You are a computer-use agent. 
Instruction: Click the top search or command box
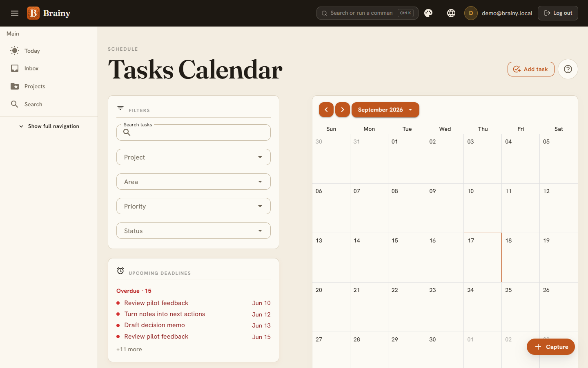(x=367, y=13)
